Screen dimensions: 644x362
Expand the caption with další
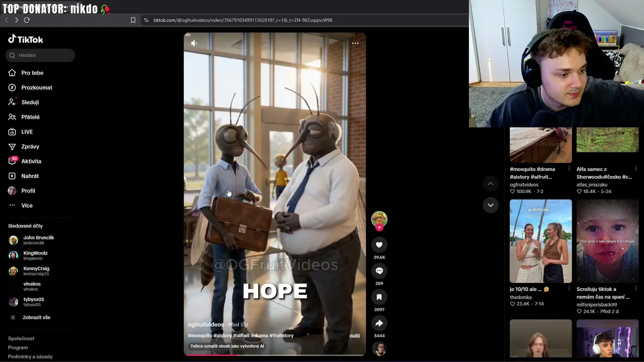[x=355, y=336]
